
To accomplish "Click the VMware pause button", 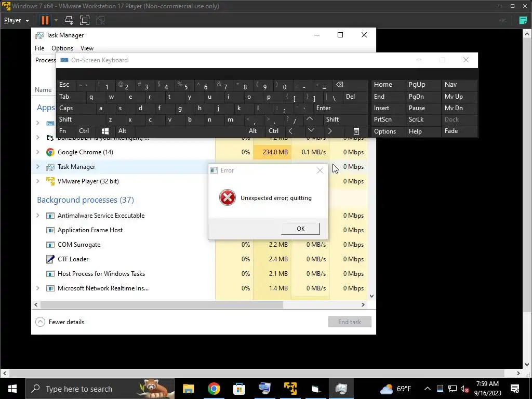I will (x=45, y=20).
